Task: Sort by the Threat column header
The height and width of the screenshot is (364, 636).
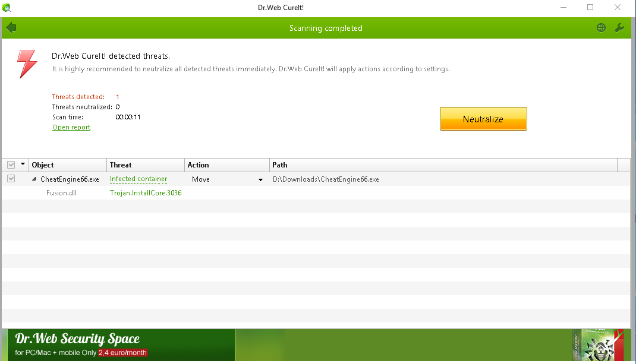Action: click(x=146, y=165)
